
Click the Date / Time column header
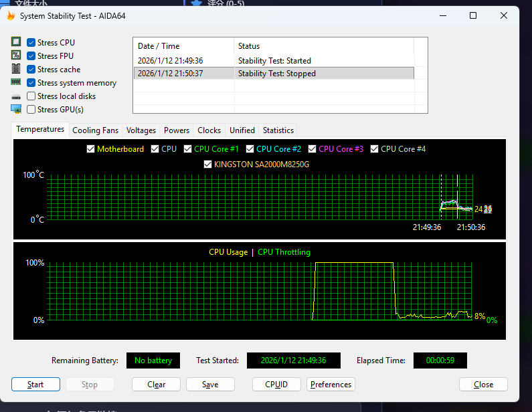click(183, 45)
